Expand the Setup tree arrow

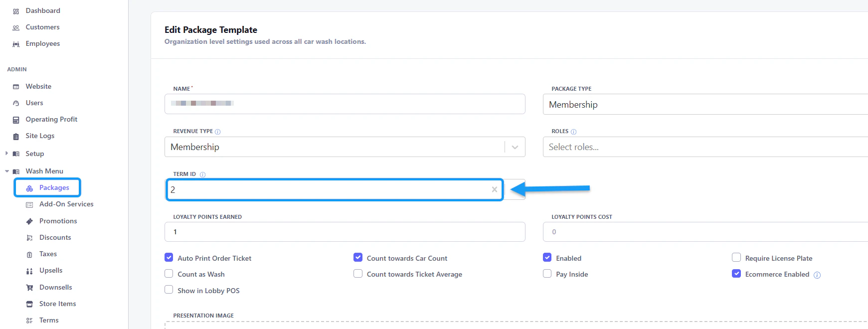[x=6, y=154]
